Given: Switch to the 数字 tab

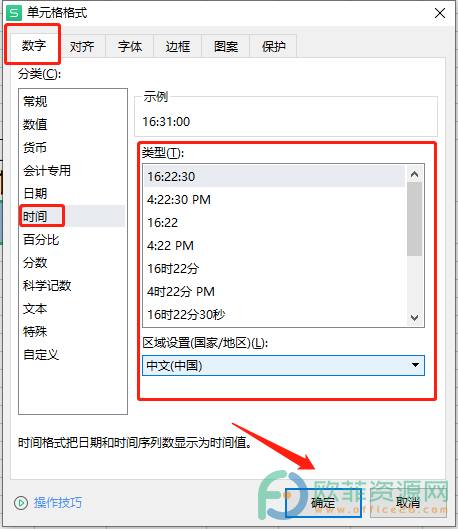Looking at the screenshot, I should pos(34,46).
